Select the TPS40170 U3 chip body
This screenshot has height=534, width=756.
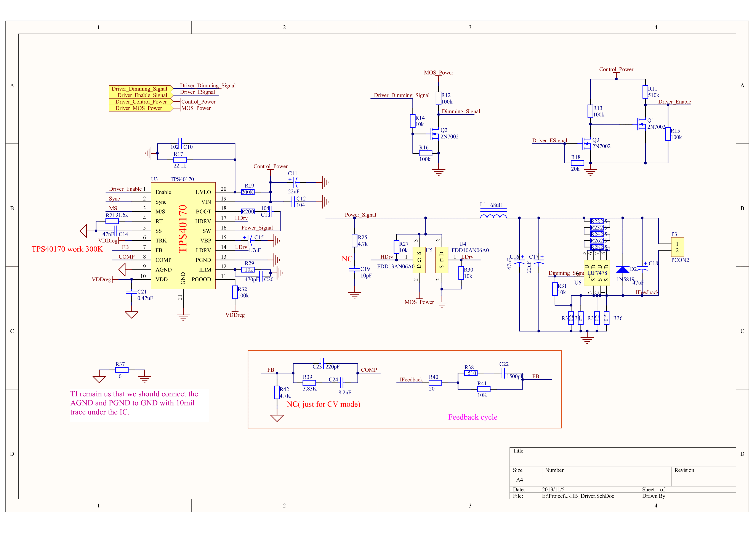(x=183, y=236)
